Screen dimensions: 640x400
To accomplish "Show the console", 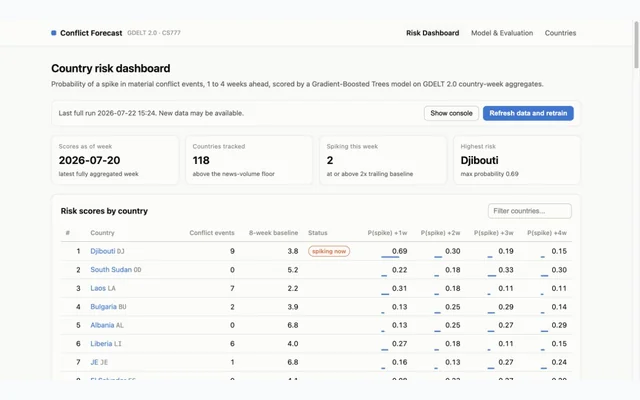I will (451, 113).
